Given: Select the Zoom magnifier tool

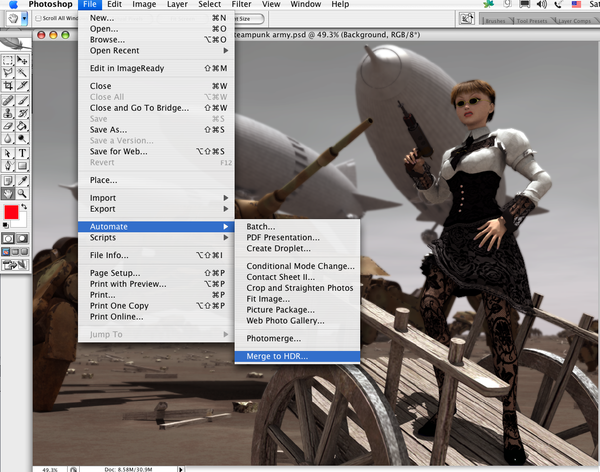Looking at the screenshot, I should coord(22,193).
